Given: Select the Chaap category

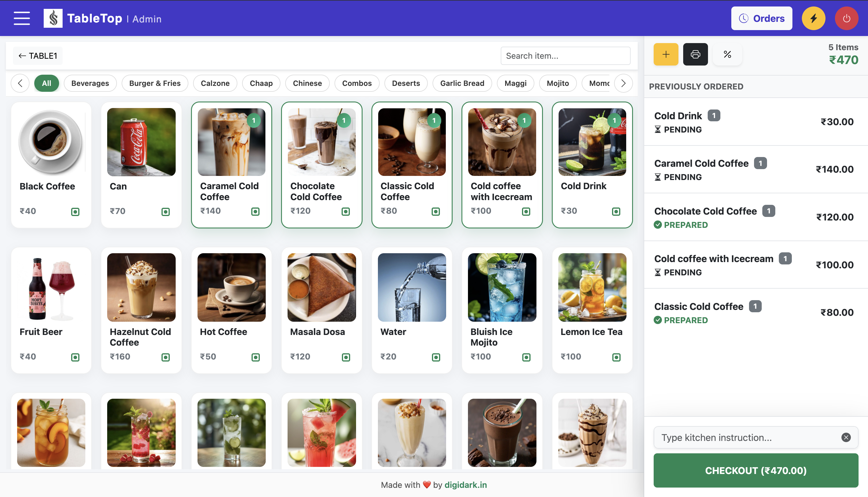Looking at the screenshot, I should [261, 83].
